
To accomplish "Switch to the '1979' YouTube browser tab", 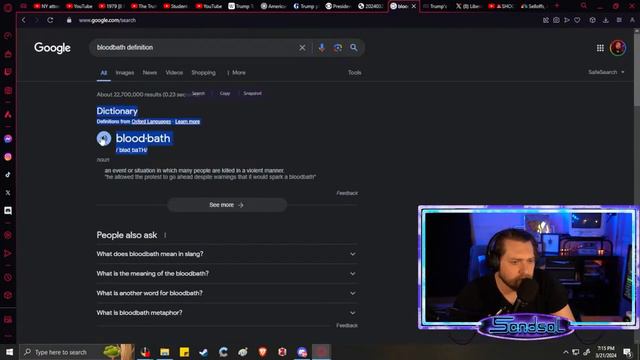I will click(111, 6).
